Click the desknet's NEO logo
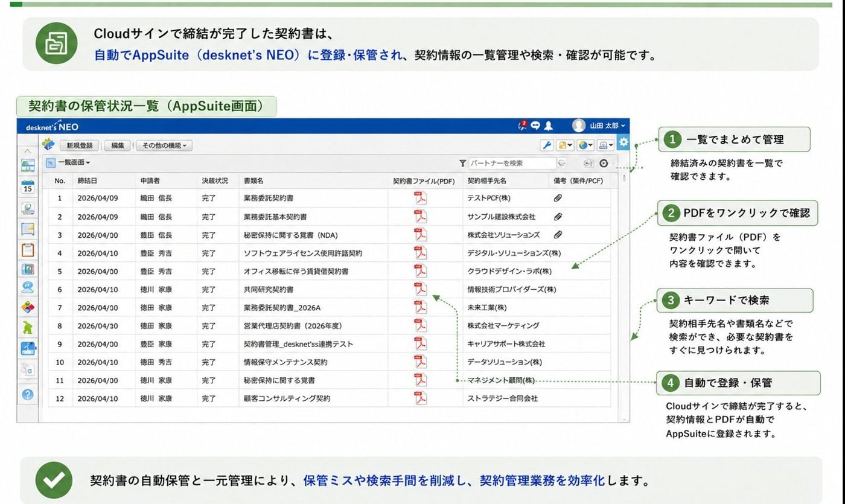 coord(52,127)
